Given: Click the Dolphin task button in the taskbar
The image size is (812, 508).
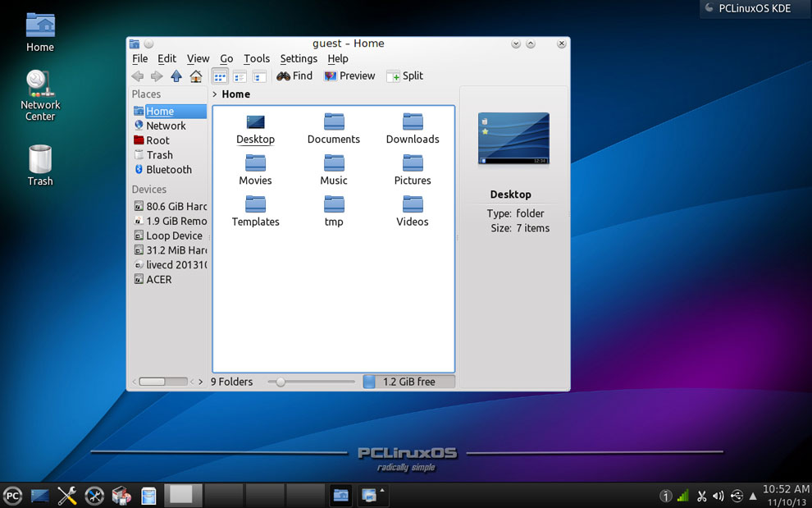Looking at the screenshot, I should 340,496.
